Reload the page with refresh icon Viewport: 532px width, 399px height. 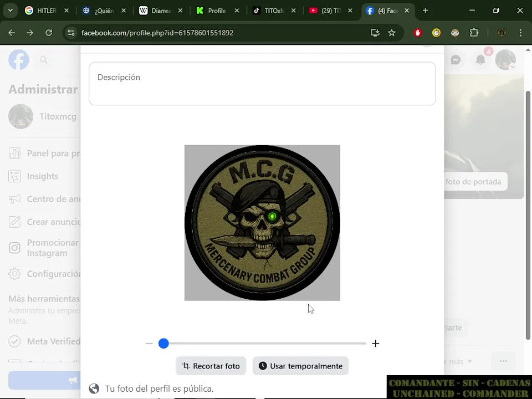pos(49,33)
